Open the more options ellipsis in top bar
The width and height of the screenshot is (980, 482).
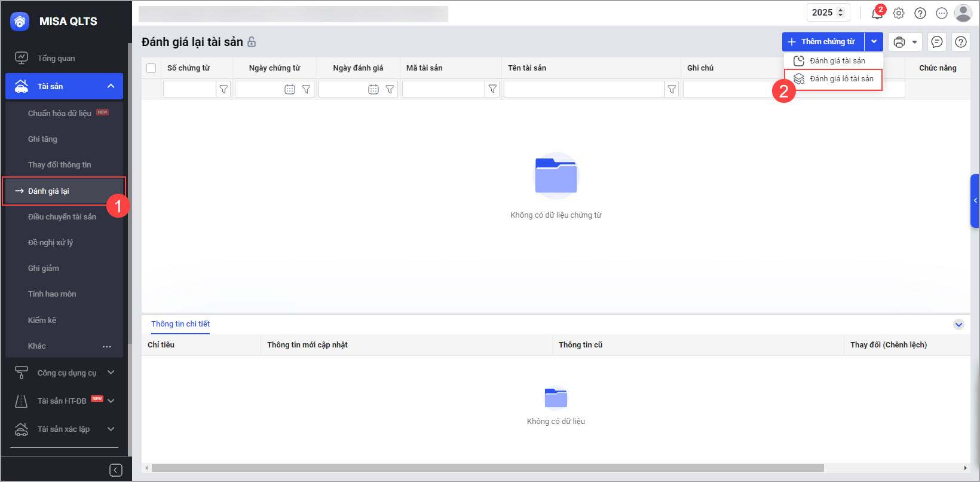click(942, 13)
